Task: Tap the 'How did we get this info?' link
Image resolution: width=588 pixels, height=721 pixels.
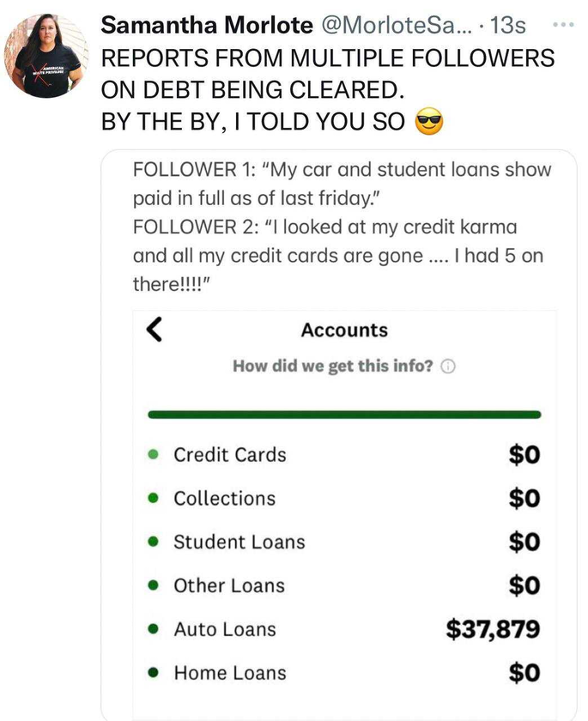Action: 333,366
